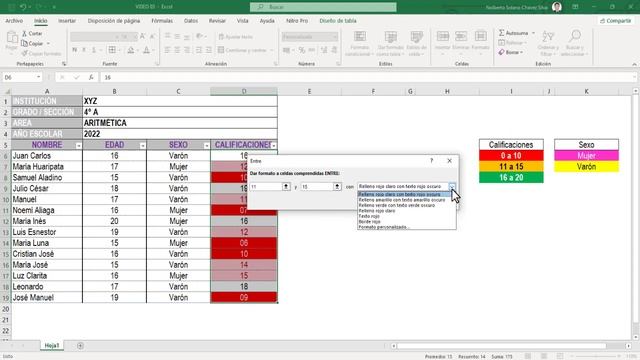Click the Borrar eraser icon

[502, 52]
